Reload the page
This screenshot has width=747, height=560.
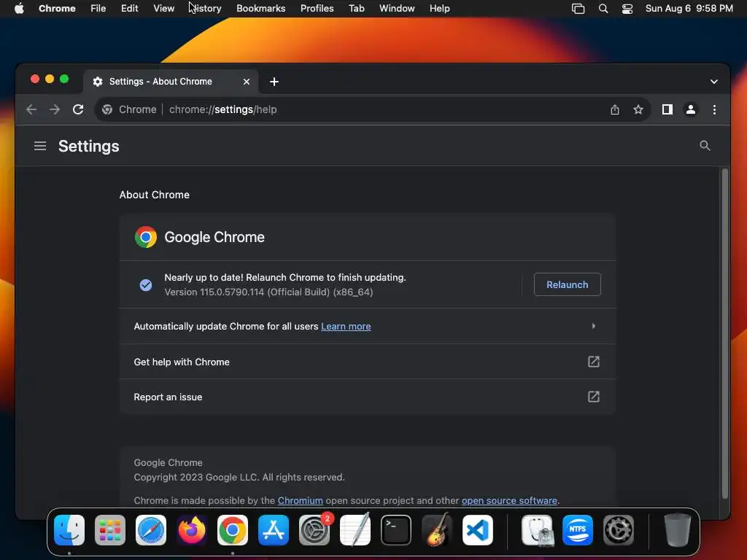pos(78,109)
